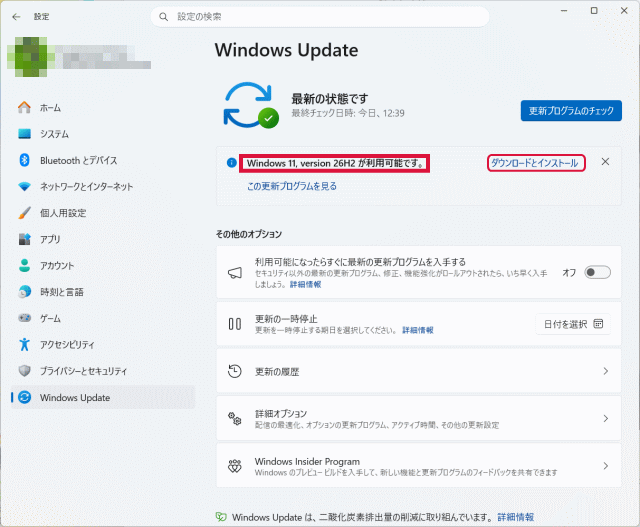The width and height of the screenshot is (640, 527).
Task: Open アカウント settings
Action: pos(57,265)
